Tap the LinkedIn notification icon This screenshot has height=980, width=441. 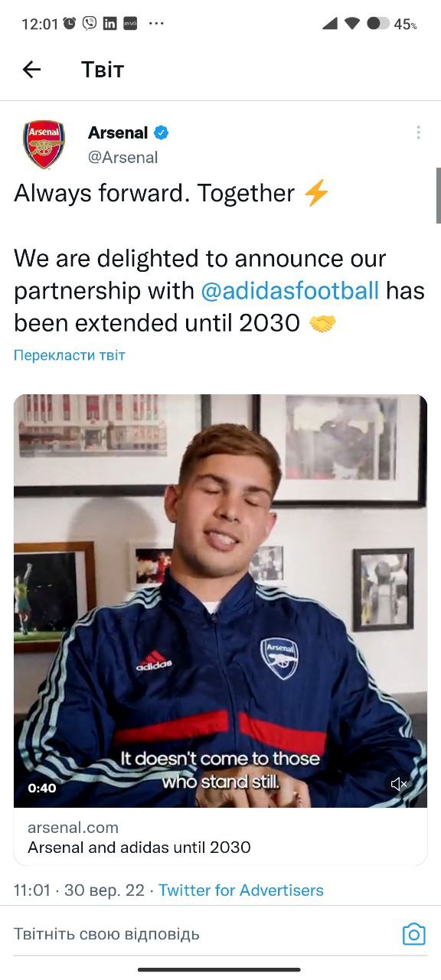point(109,24)
